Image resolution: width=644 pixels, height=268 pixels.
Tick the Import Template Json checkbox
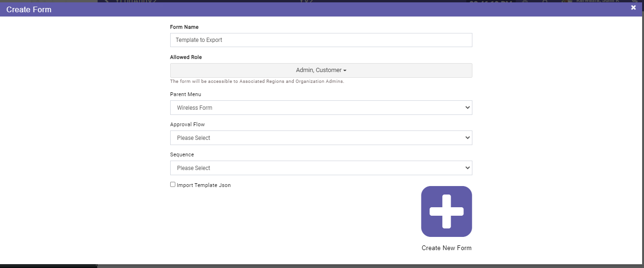pyautogui.click(x=173, y=185)
